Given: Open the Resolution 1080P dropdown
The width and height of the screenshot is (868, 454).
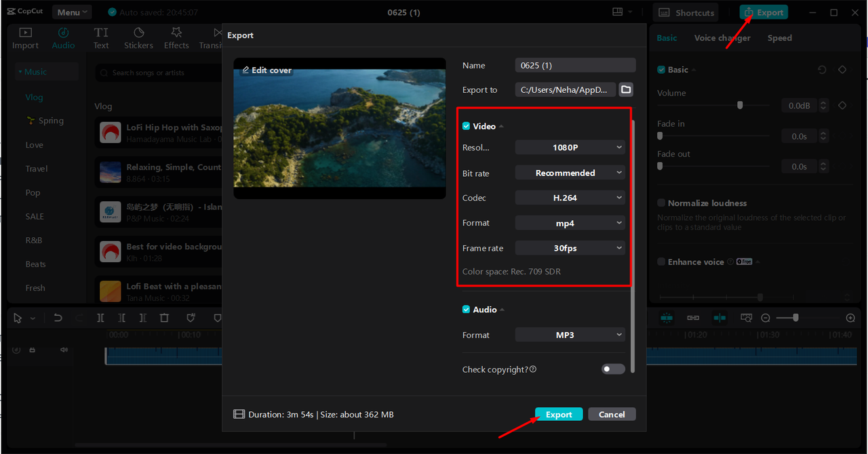Looking at the screenshot, I should point(570,147).
